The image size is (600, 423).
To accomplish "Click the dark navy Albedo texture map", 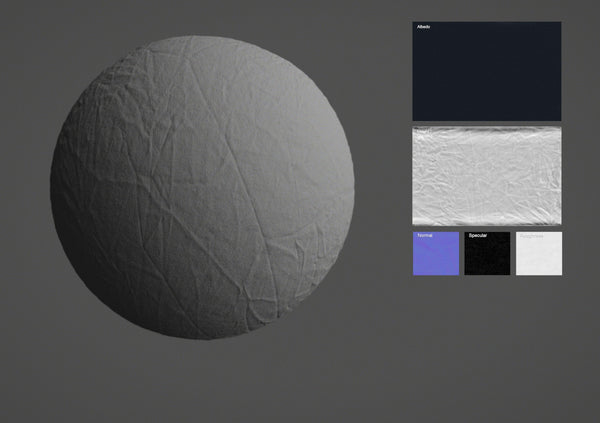I will click(487, 72).
